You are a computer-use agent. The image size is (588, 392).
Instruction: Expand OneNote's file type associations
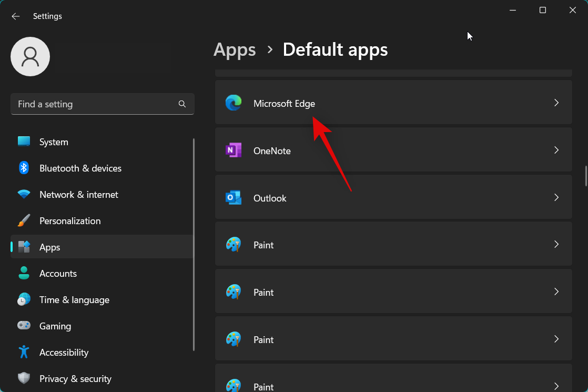556,150
